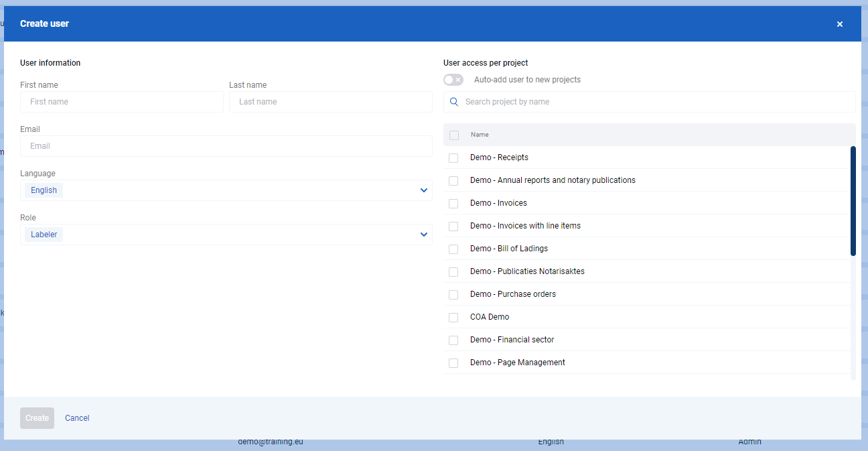
Task: Check the select-all projects checkbox
Action: click(x=454, y=135)
